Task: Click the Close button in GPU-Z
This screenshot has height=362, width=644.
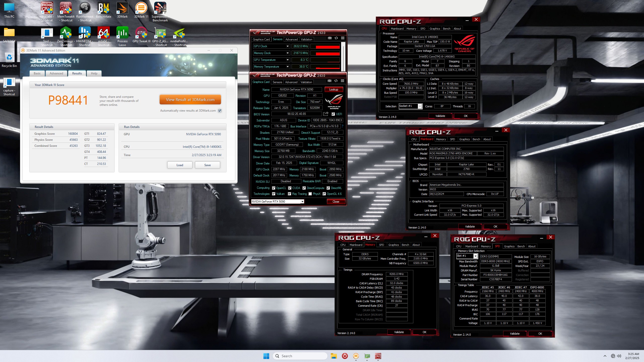Action: [336, 202]
